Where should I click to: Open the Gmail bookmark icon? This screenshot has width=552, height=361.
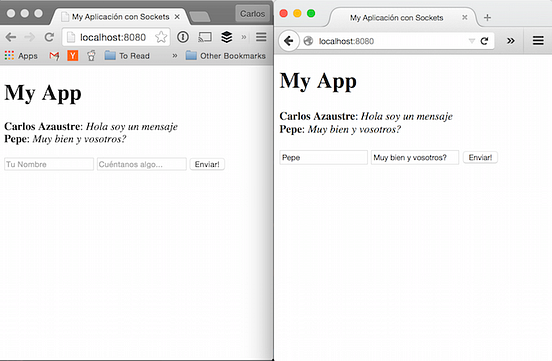tap(54, 56)
